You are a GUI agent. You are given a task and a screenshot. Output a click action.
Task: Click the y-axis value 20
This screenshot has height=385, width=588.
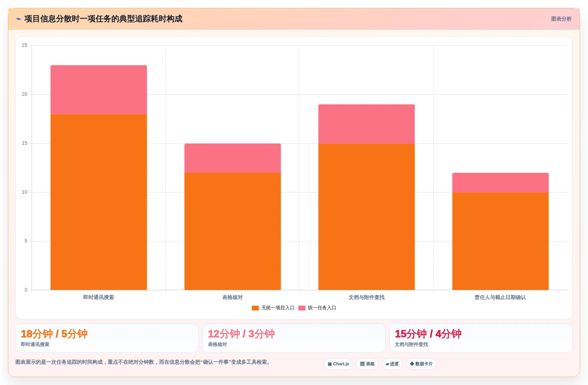pos(25,94)
